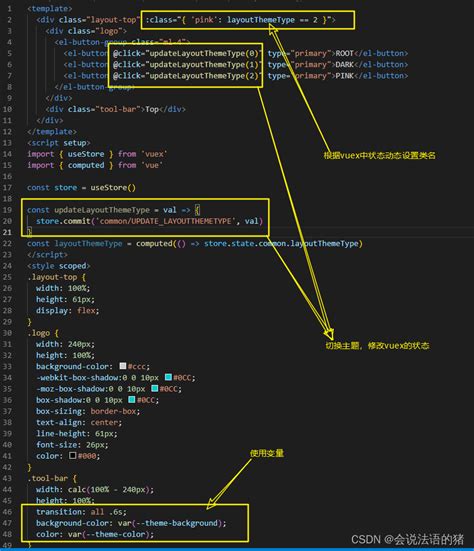The height and width of the screenshot is (551, 474).
Task: Click 'var(--theme-background)' value
Action: point(170,523)
